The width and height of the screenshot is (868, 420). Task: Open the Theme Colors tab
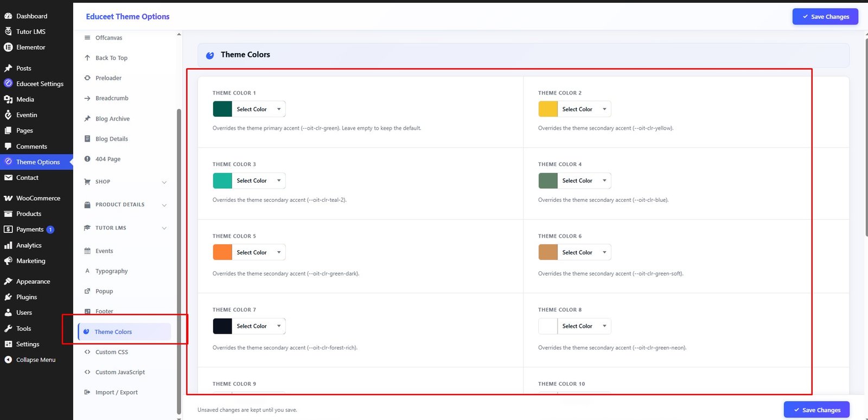click(x=125, y=332)
